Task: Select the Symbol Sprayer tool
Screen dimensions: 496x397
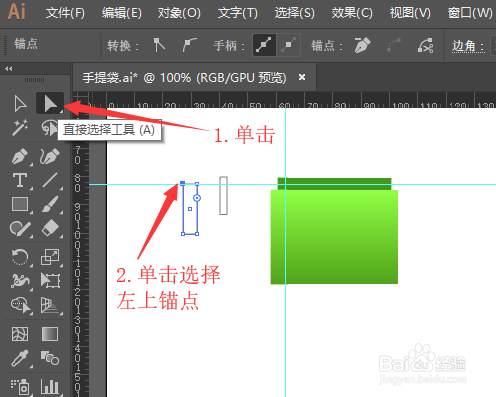Action: 20,387
